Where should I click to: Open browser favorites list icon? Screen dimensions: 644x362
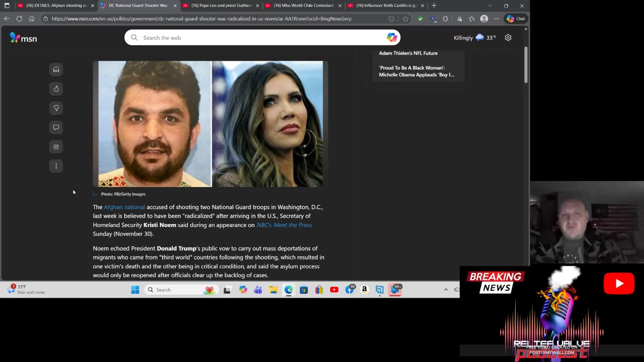tap(471, 19)
